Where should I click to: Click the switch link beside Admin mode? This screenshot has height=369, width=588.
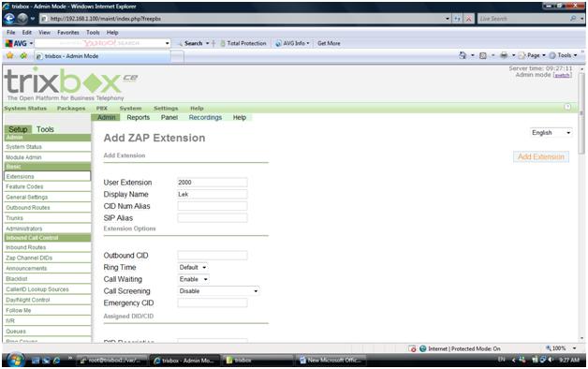point(562,75)
